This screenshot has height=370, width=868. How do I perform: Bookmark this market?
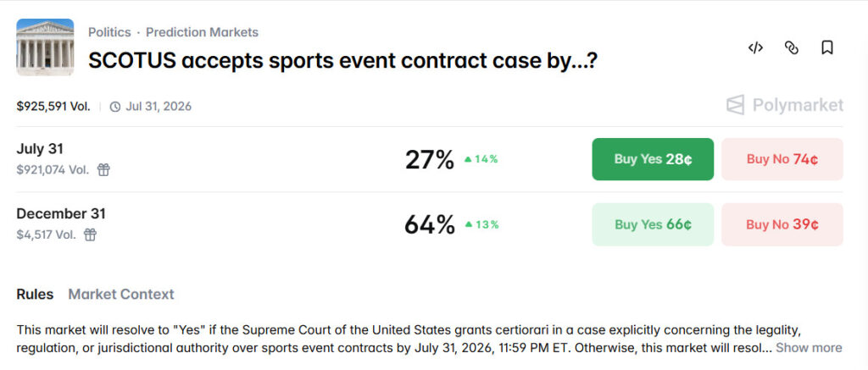point(827,47)
